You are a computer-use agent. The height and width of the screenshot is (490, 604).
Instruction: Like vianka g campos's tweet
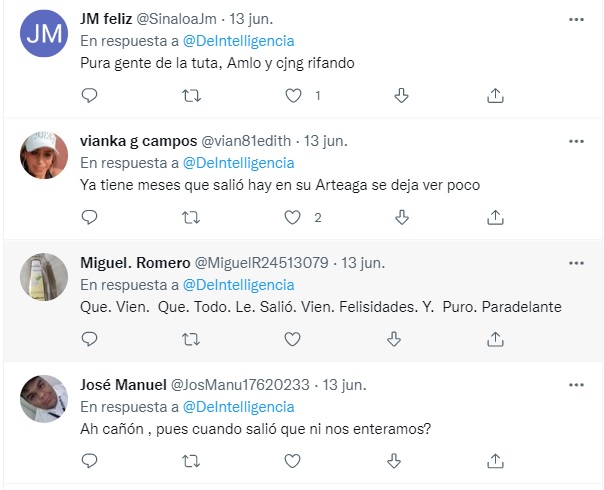[294, 217]
